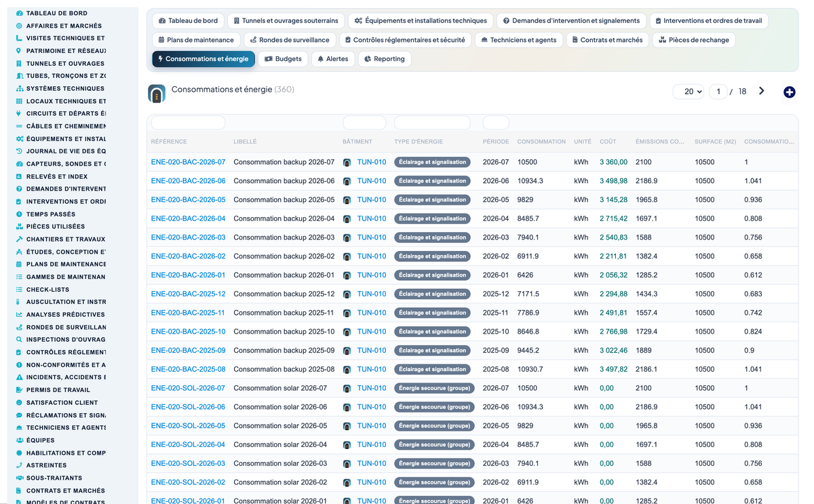814x504 pixels.
Task: Open Patrimoine et réseaux sidebar icon
Action: pos(19,51)
